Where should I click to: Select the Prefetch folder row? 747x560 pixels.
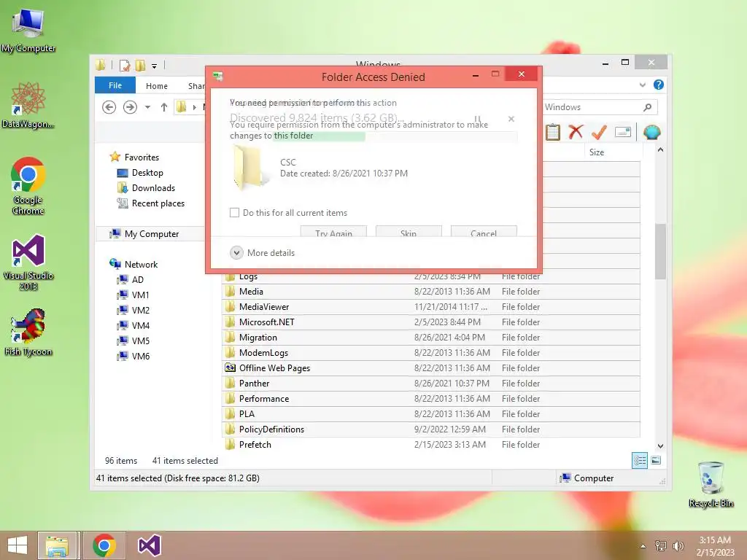[x=430, y=444]
